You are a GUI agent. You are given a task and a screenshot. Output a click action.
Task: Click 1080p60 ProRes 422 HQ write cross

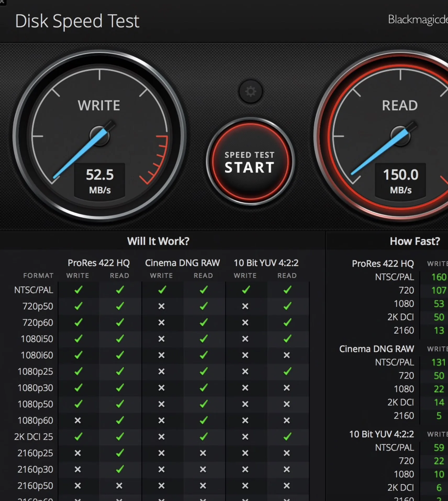tap(78, 420)
